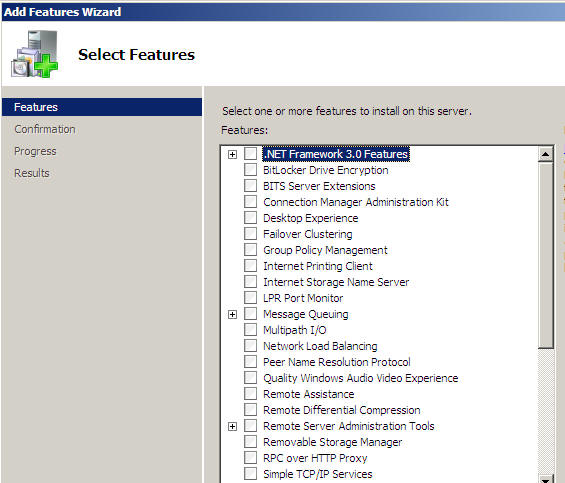Select the Network Load Balancing label
565x483 pixels.
(320, 346)
